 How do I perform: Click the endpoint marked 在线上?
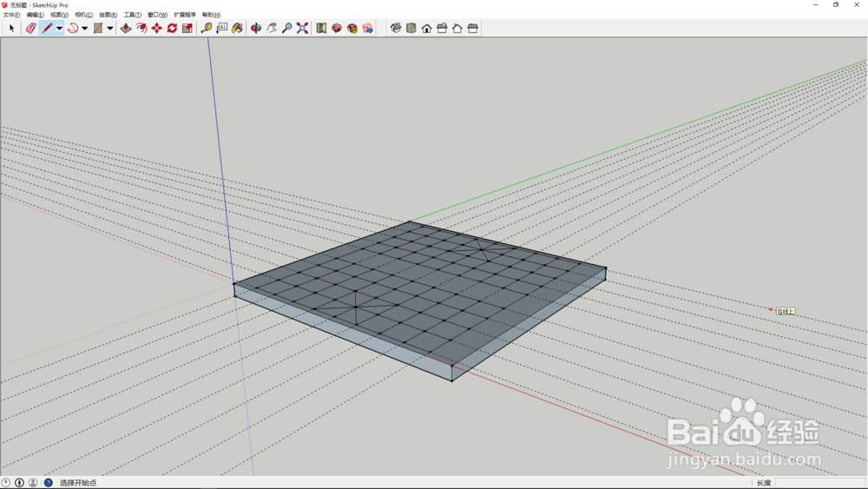(x=771, y=309)
